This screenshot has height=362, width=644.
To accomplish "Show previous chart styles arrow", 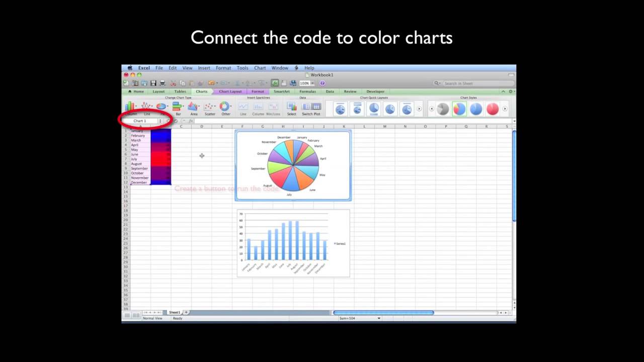I will point(431,109).
